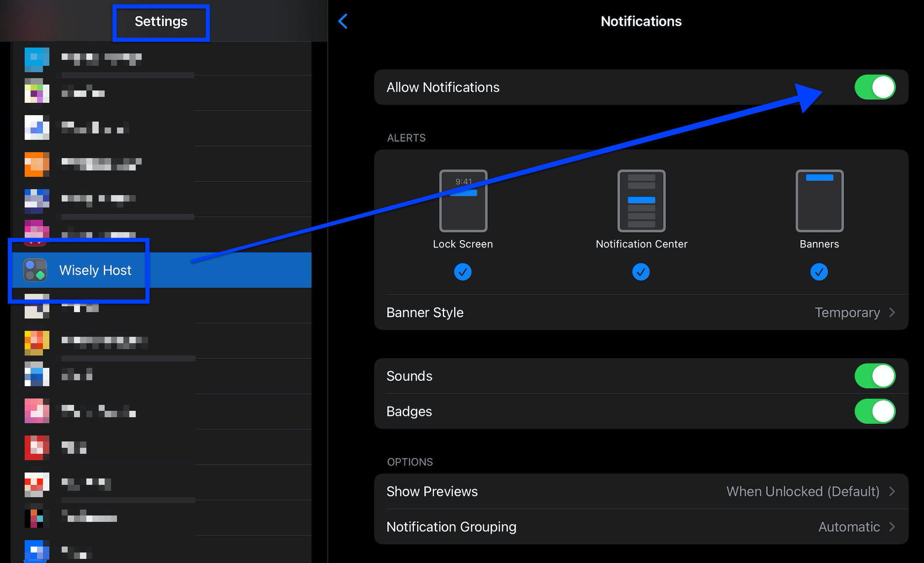Go back using the blue chevron
Viewport: 924px width, 563px height.
click(343, 21)
